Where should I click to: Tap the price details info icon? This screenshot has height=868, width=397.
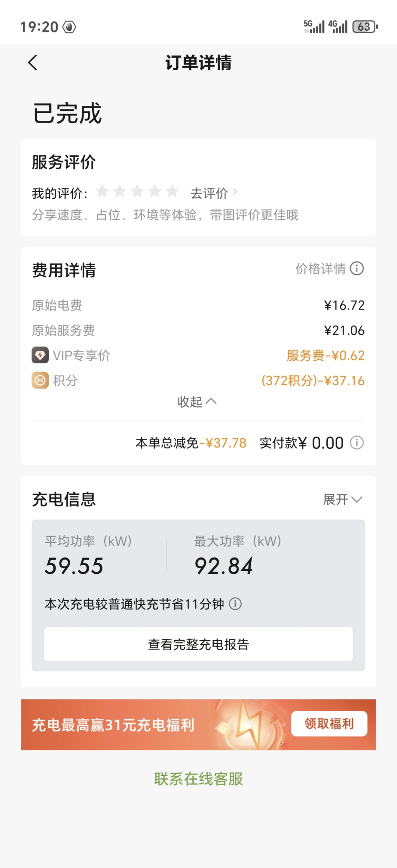(357, 268)
